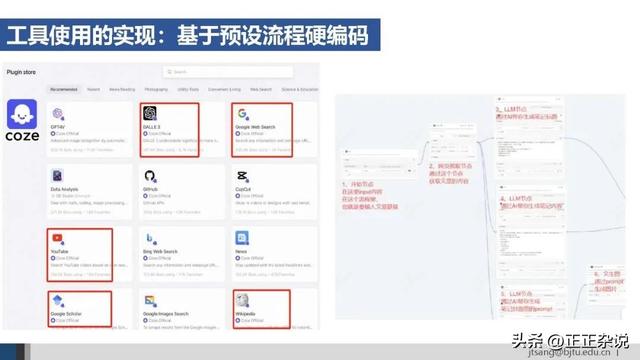The width and height of the screenshot is (640, 360).
Task: Open the 'News' plugin title
Action: pyautogui.click(x=241, y=251)
